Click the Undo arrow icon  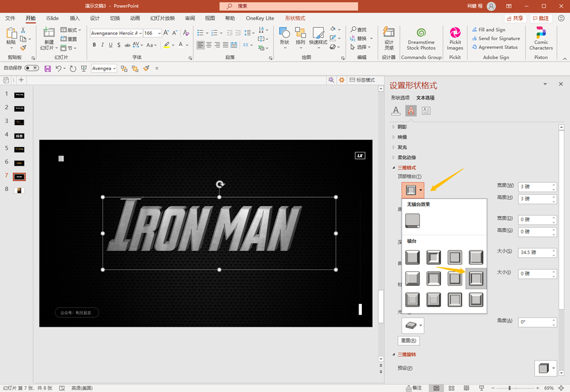tap(58, 68)
